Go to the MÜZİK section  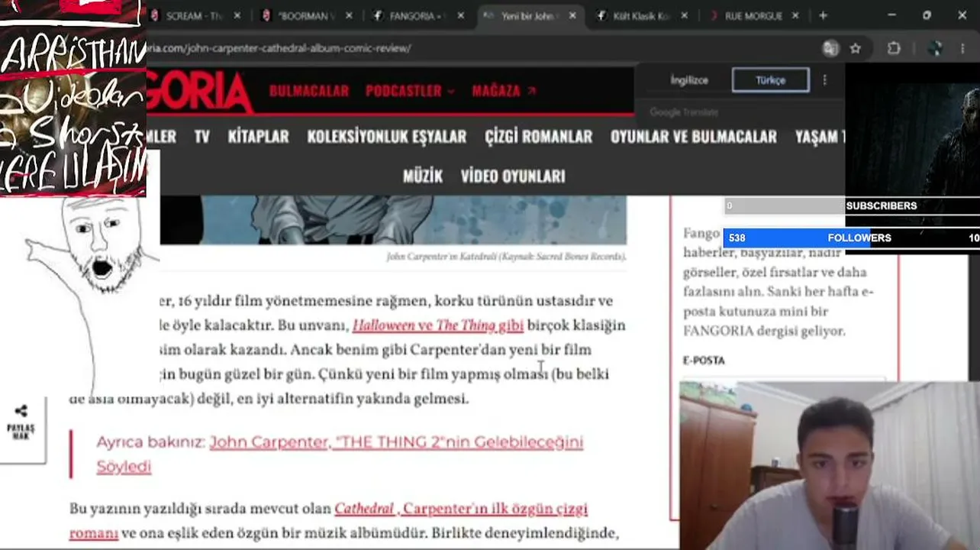tap(422, 176)
